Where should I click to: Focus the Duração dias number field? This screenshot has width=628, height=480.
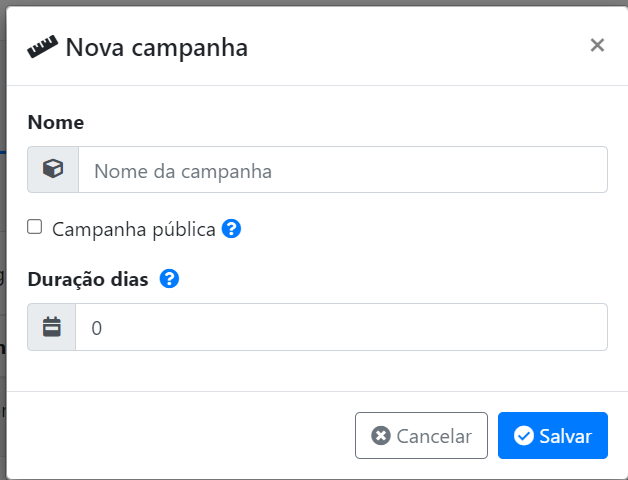(x=341, y=327)
